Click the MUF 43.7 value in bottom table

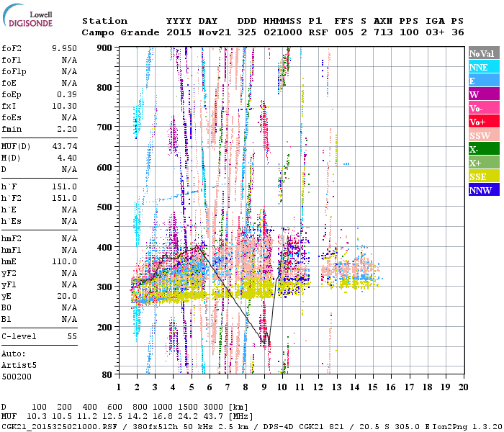pyautogui.click(x=213, y=417)
